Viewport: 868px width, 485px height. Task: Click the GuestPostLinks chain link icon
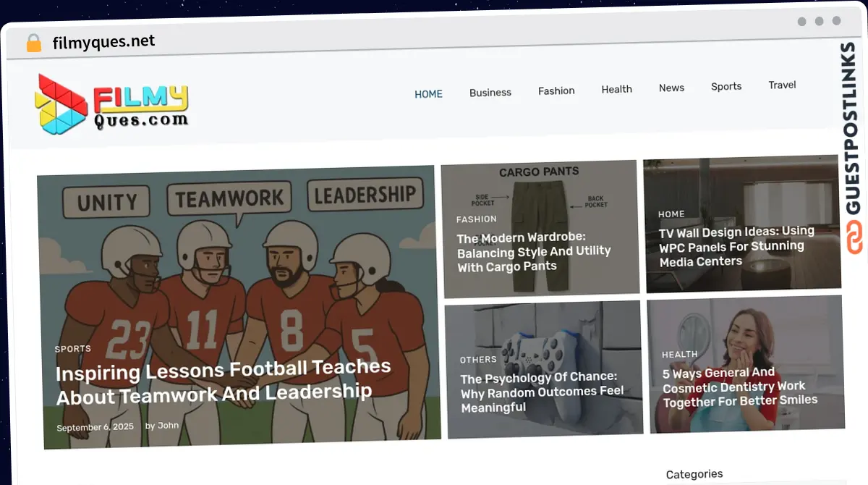(855, 238)
